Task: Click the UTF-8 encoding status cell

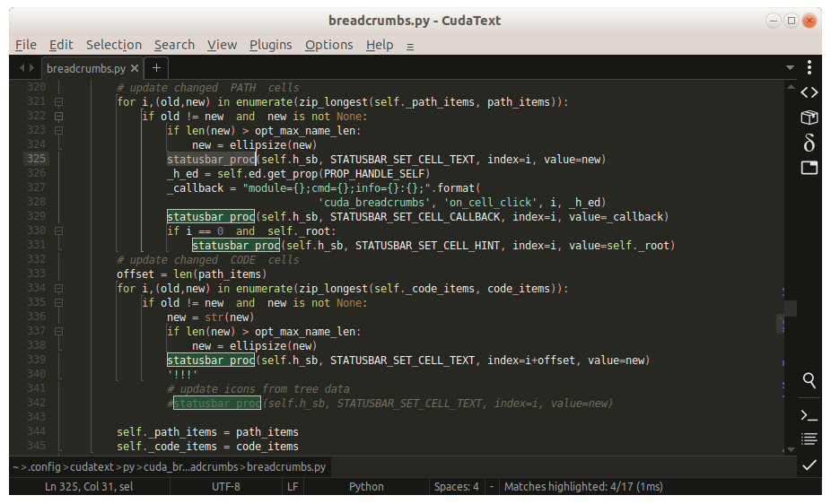Action: tap(225, 487)
